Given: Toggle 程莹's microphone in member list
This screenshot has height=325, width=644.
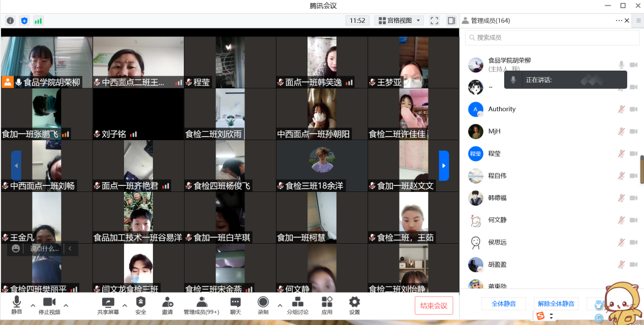Looking at the screenshot, I should click(x=621, y=153).
